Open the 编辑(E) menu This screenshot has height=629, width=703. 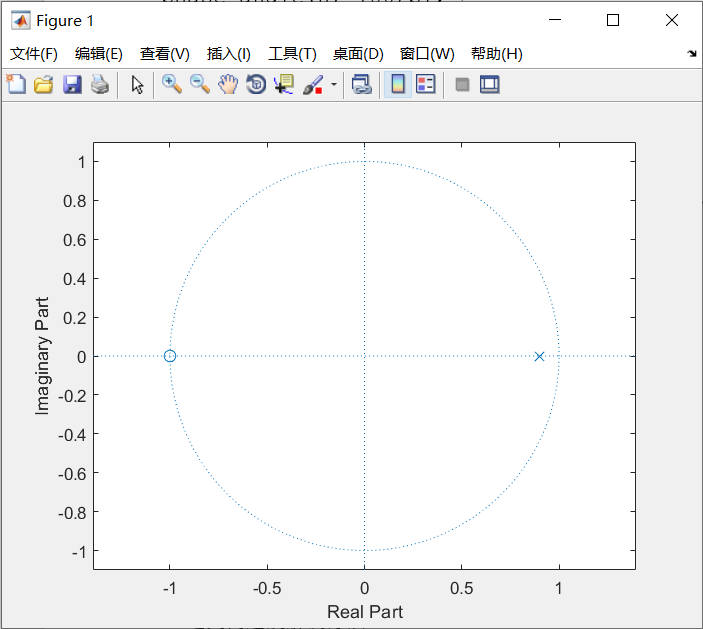pyautogui.click(x=99, y=54)
